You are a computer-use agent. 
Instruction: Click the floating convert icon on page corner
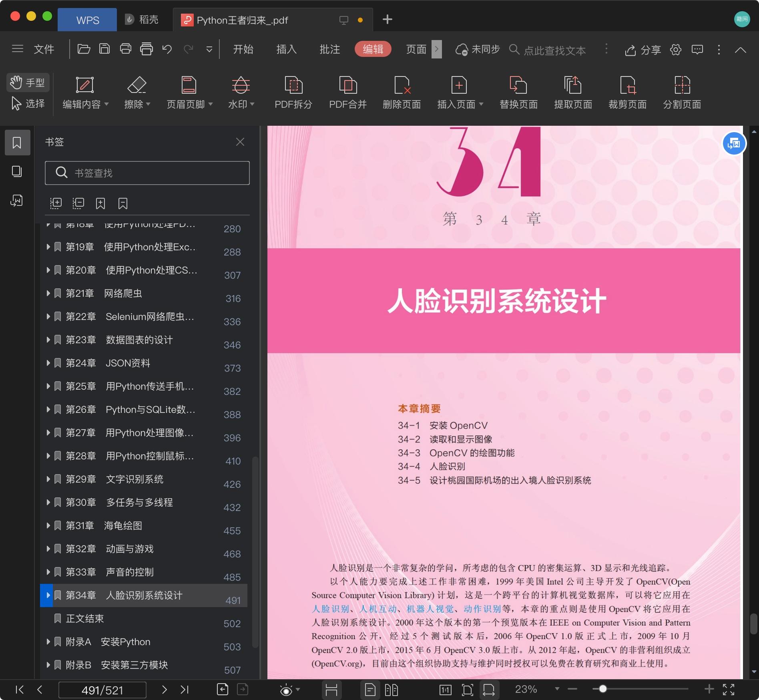pyautogui.click(x=734, y=143)
